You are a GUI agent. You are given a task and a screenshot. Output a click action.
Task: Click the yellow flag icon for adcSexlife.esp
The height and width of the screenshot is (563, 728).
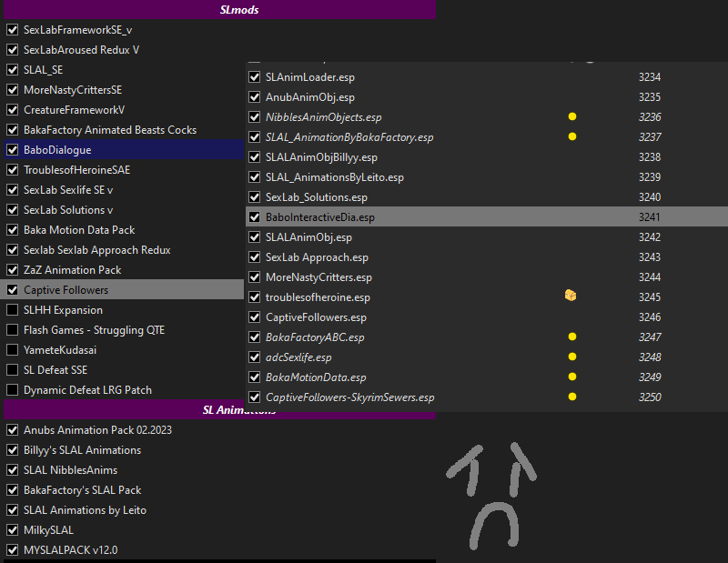coord(572,357)
